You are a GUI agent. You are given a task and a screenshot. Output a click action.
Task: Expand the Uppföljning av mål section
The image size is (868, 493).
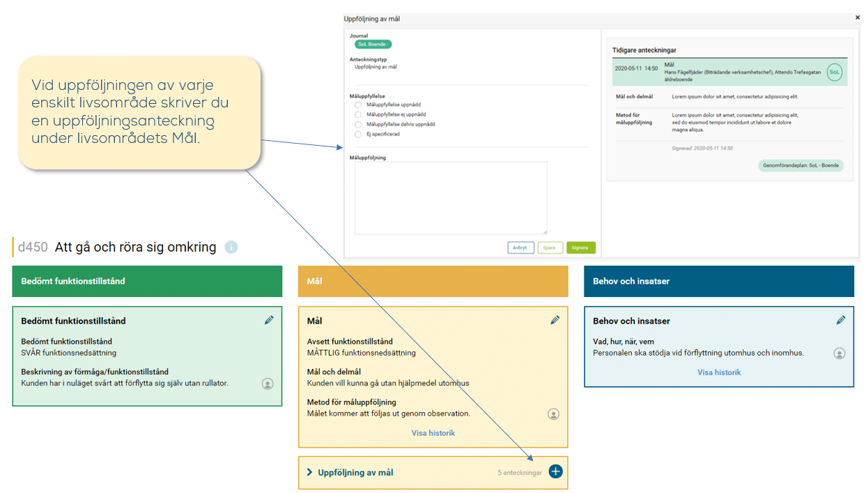click(310, 473)
